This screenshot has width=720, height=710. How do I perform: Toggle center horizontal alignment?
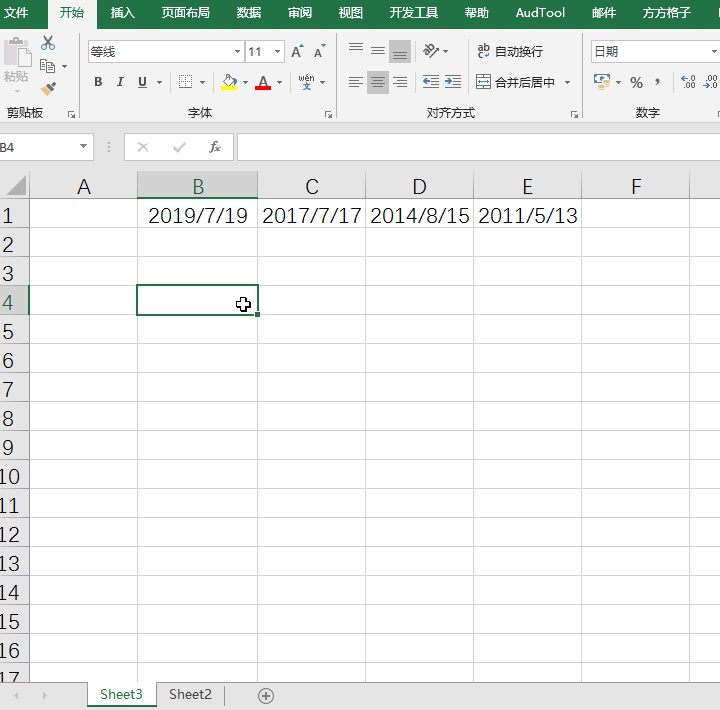[378, 82]
